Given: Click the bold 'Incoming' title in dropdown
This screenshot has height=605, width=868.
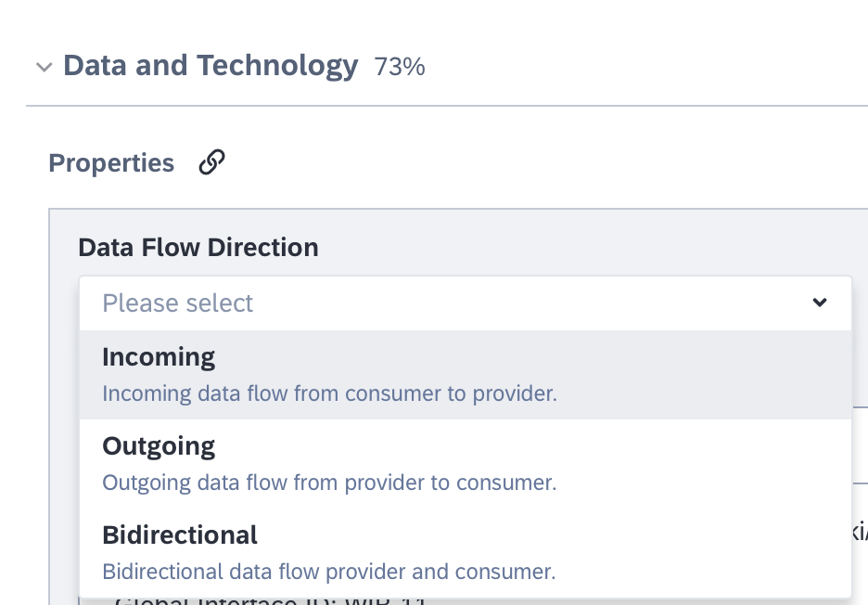Looking at the screenshot, I should tap(159, 357).
